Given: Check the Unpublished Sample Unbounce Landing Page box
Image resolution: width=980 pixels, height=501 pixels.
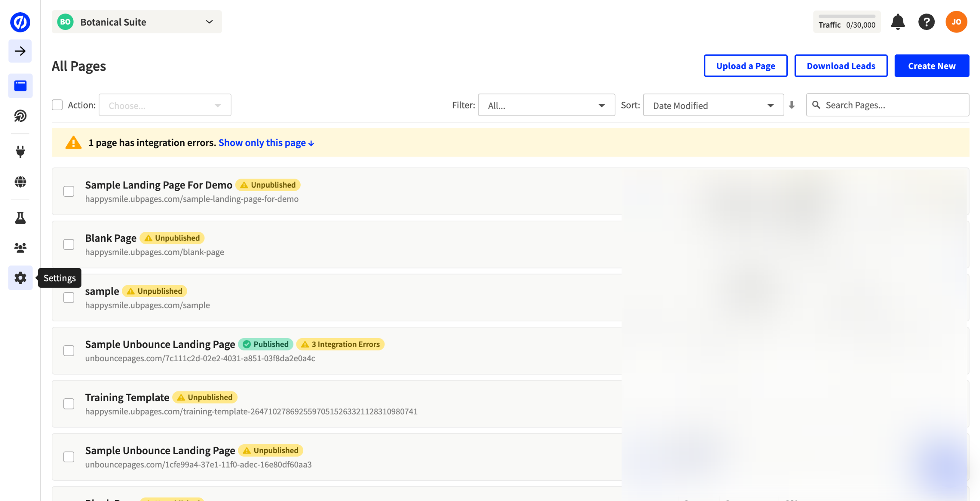Looking at the screenshot, I should 69,457.
